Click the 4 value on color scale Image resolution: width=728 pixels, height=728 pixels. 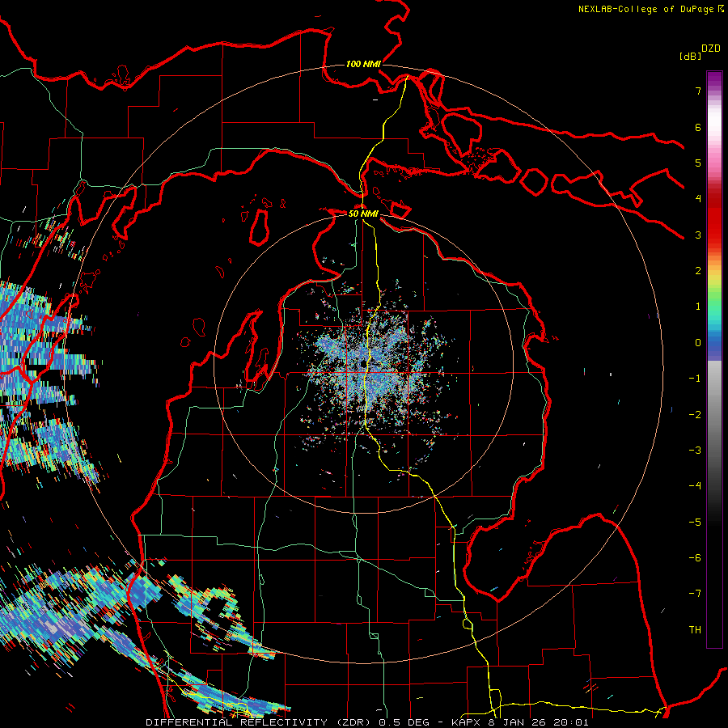(698, 199)
